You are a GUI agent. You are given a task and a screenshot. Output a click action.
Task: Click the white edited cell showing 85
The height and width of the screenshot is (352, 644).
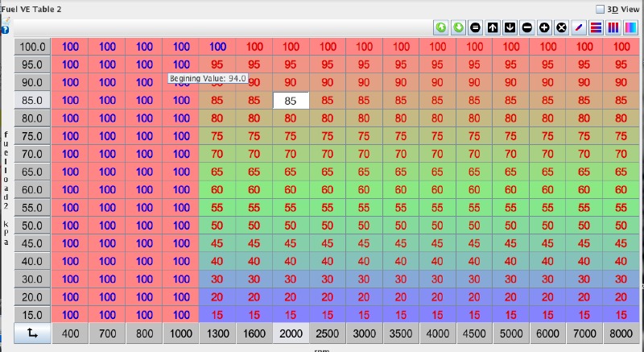coord(291,101)
